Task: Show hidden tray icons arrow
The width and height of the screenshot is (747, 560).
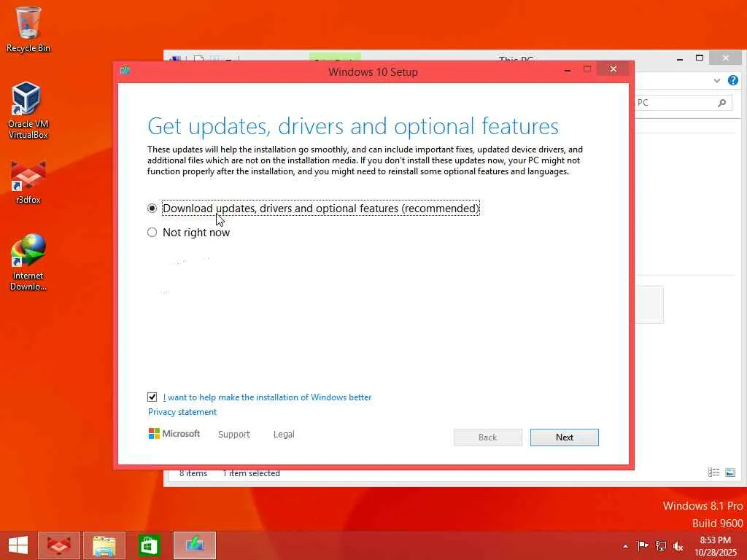Action: 625,546
